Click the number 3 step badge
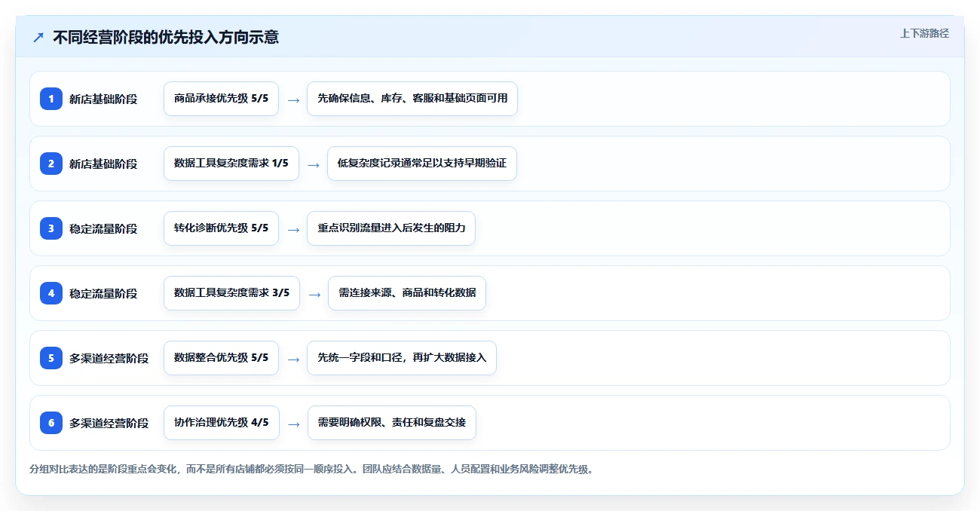Viewport: 980px width, 511px height. coord(51,228)
